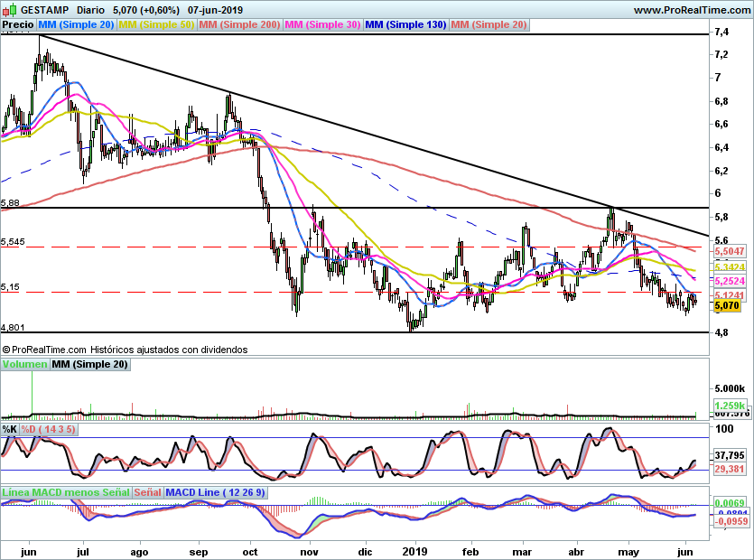Click the 5,88 resistance level label
The width and height of the screenshot is (754, 560).
(10, 202)
